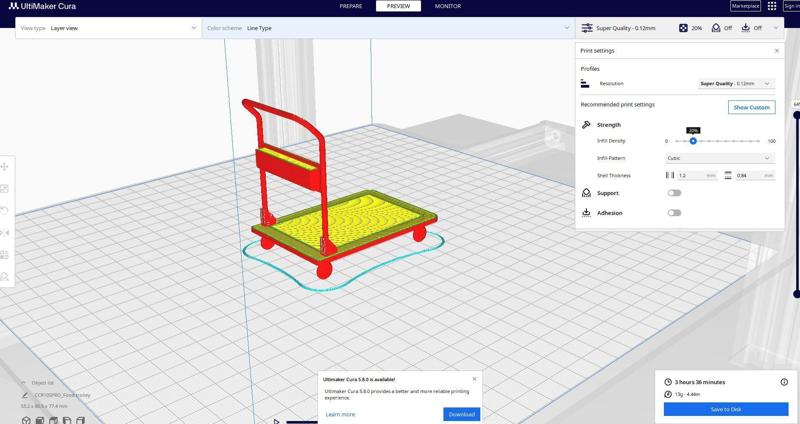
Task: Open the Marketplace
Action: 745,6
